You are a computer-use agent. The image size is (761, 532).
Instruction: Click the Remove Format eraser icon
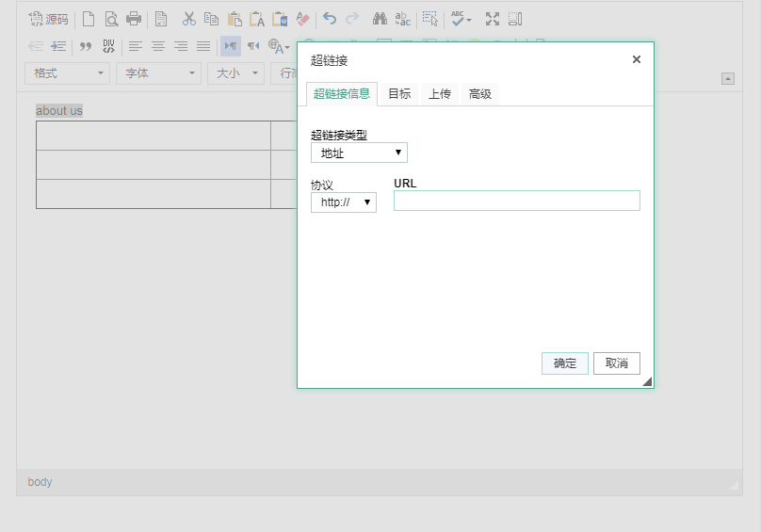[302, 19]
